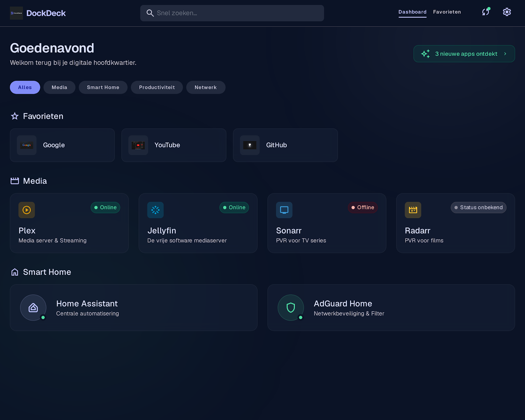Expand the 3 nieuwe apps ontdekt chevron
This screenshot has width=525, height=420.
(x=505, y=54)
